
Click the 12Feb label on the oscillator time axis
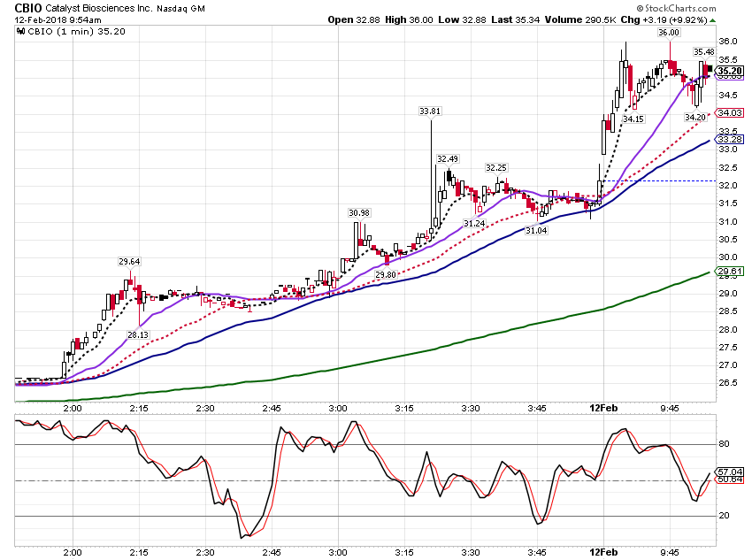point(603,552)
